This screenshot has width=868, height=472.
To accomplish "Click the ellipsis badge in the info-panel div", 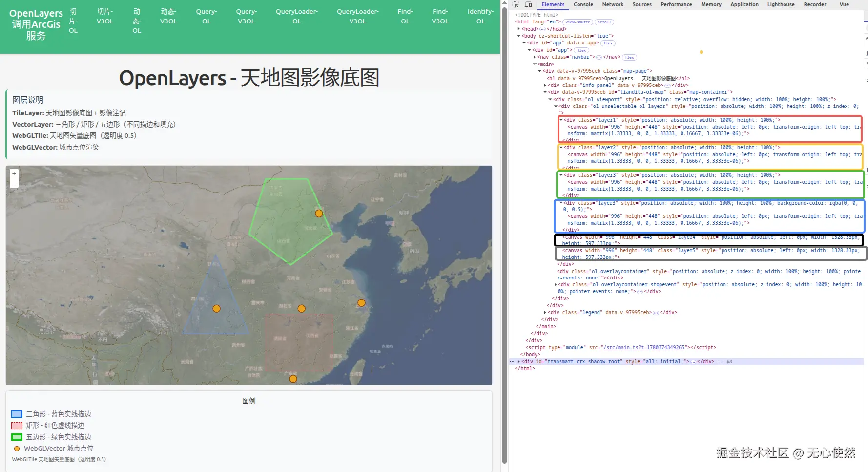I will pos(667,86).
